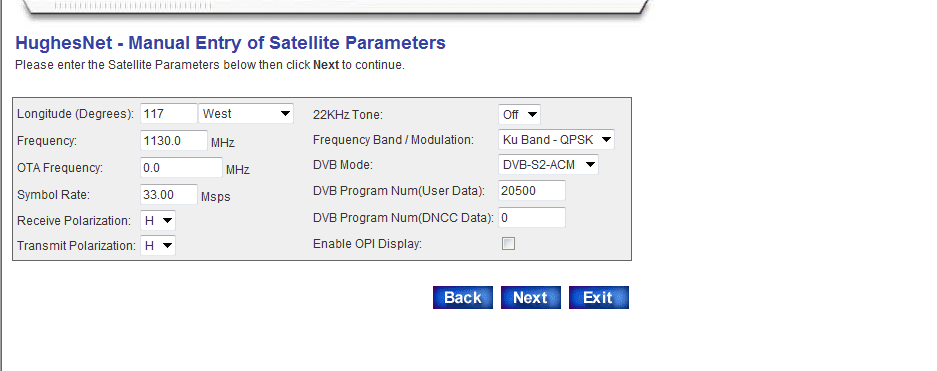Click DVB Program Num User Data field
The width and height of the screenshot is (937, 371).
point(532,191)
